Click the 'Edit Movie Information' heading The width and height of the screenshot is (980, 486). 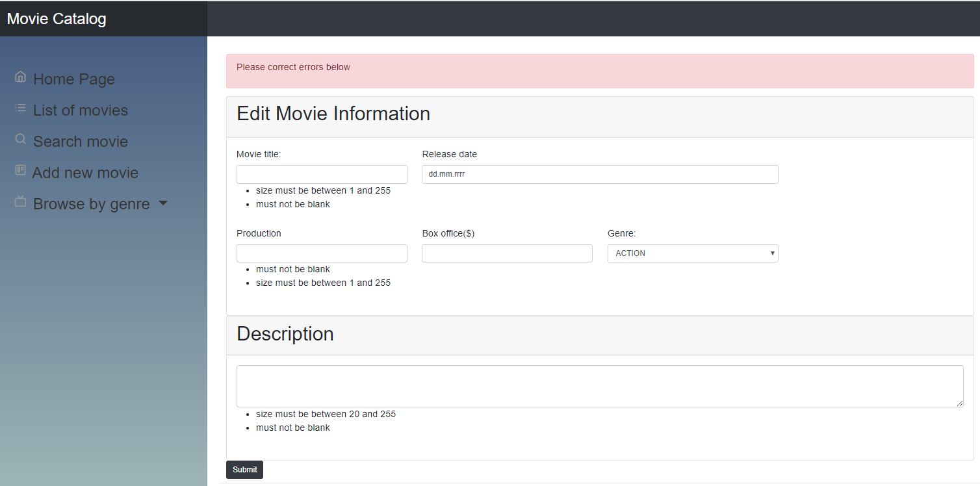point(333,114)
